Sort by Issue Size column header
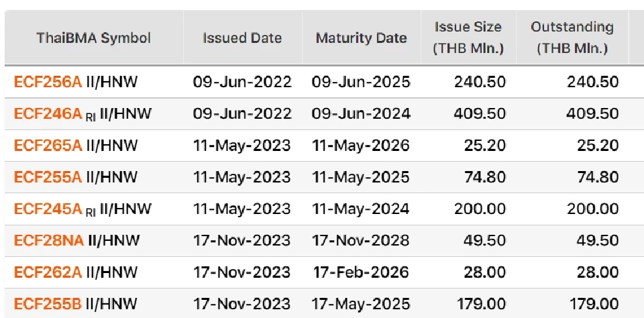Screen dimensions: 644x318 tap(469, 38)
